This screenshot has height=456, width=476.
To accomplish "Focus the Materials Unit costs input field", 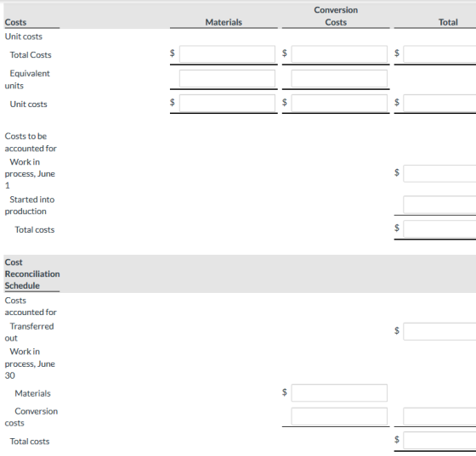I will pyautogui.click(x=227, y=103).
